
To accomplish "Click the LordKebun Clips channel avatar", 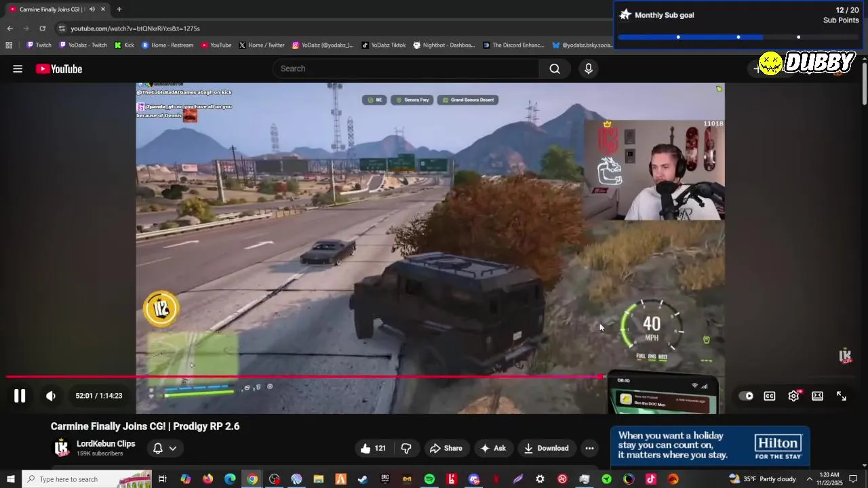I will point(62,448).
